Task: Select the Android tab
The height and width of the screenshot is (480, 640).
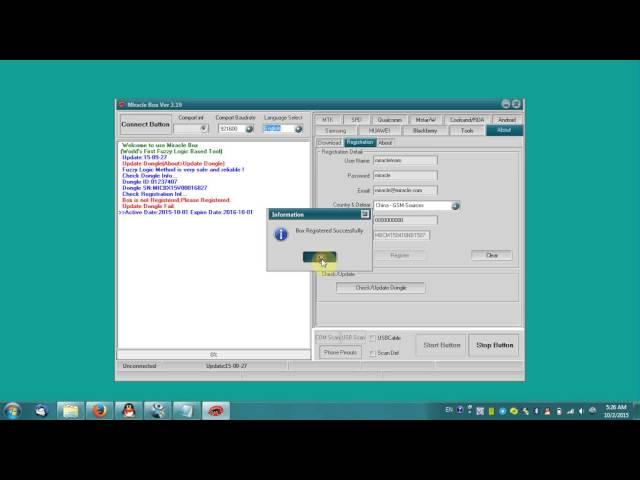Action: pos(507,120)
